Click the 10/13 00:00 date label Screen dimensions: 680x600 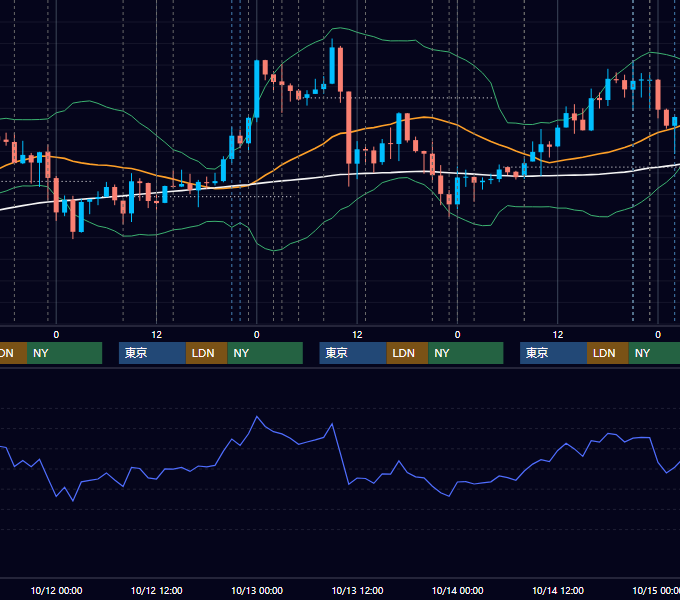[257, 590]
